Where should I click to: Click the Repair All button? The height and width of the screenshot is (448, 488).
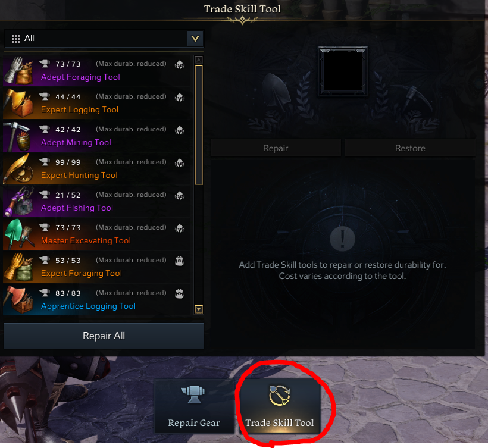104,336
